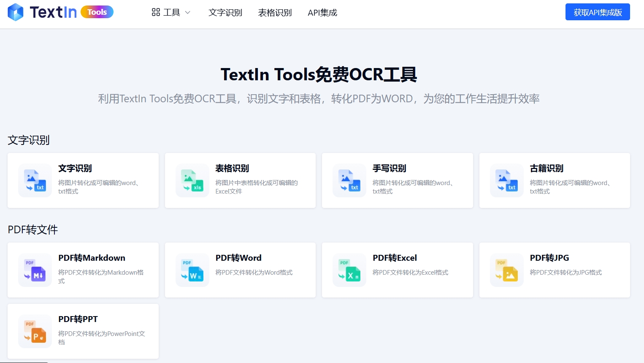This screenshot has height=363, width=644.
Task: Open the PDF转Excel card title
Action: tap(395, 258)
